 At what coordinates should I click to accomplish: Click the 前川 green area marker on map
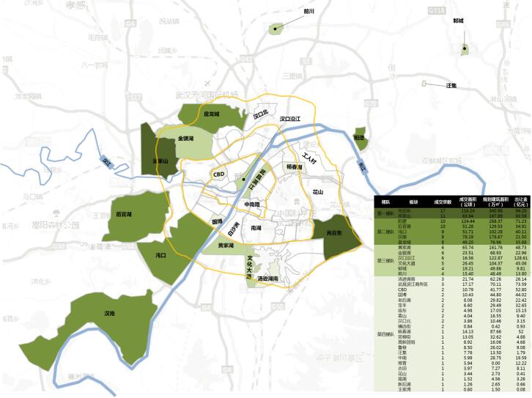(276, 30)
